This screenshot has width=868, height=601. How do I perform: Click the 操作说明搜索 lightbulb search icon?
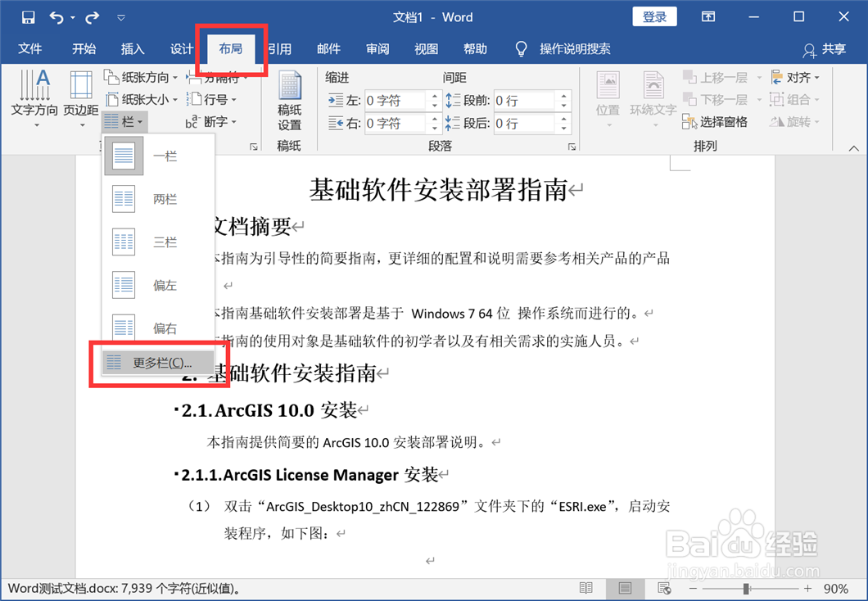(x=522, y=48)
